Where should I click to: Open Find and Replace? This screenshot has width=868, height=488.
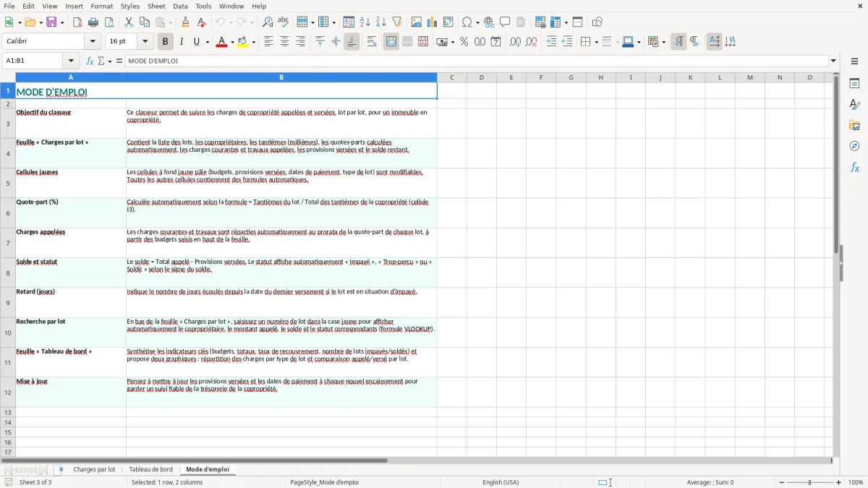[267, 22]
